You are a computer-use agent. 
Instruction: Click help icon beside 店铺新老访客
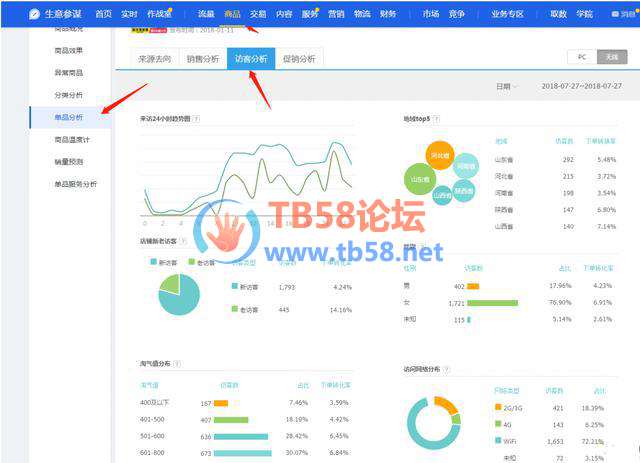tap(181, 241)
